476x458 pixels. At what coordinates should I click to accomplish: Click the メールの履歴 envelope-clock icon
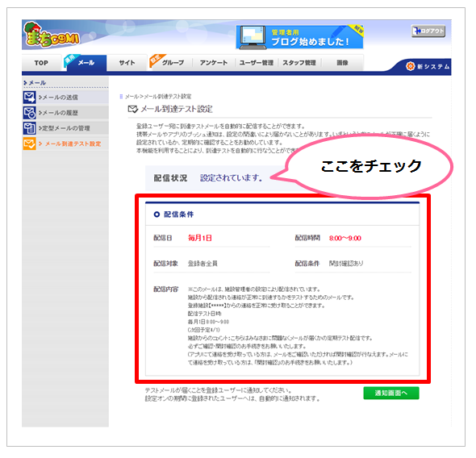[29, 113]
